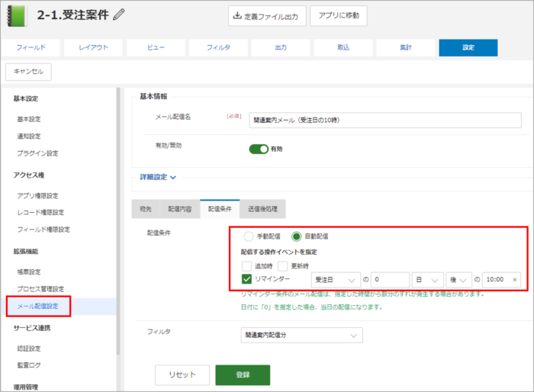Toggle the 有効/無効 switch

pyautogui.click(x=259, y=149)
